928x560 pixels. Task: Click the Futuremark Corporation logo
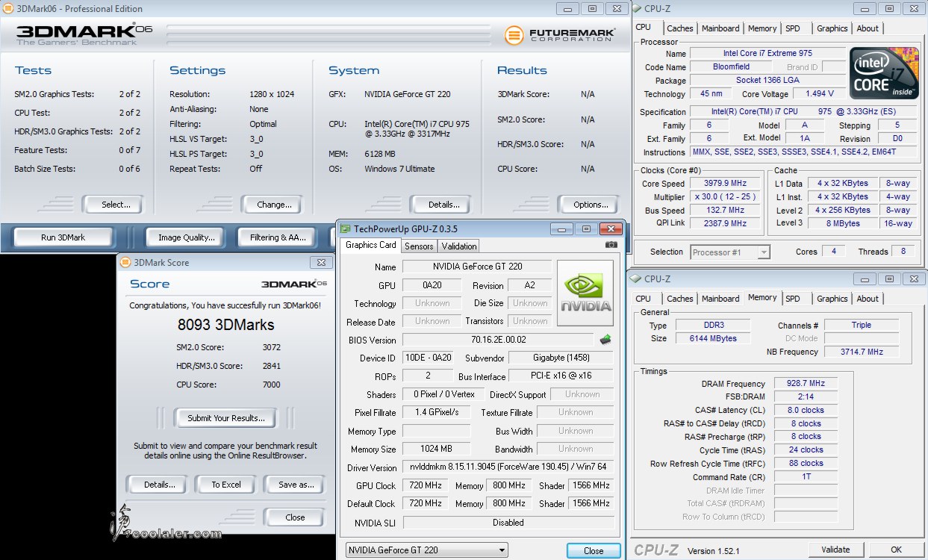(x=560, y=34)
